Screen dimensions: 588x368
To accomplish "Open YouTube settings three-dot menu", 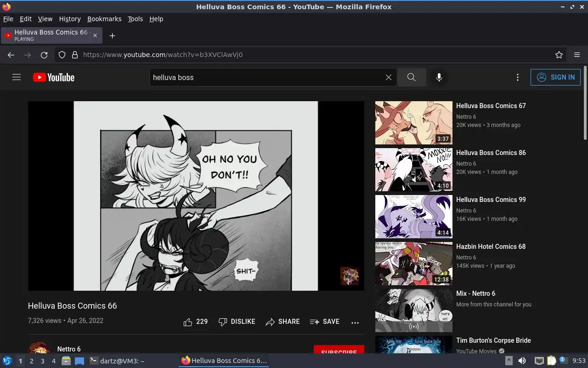I will click(x=518, y=77).
